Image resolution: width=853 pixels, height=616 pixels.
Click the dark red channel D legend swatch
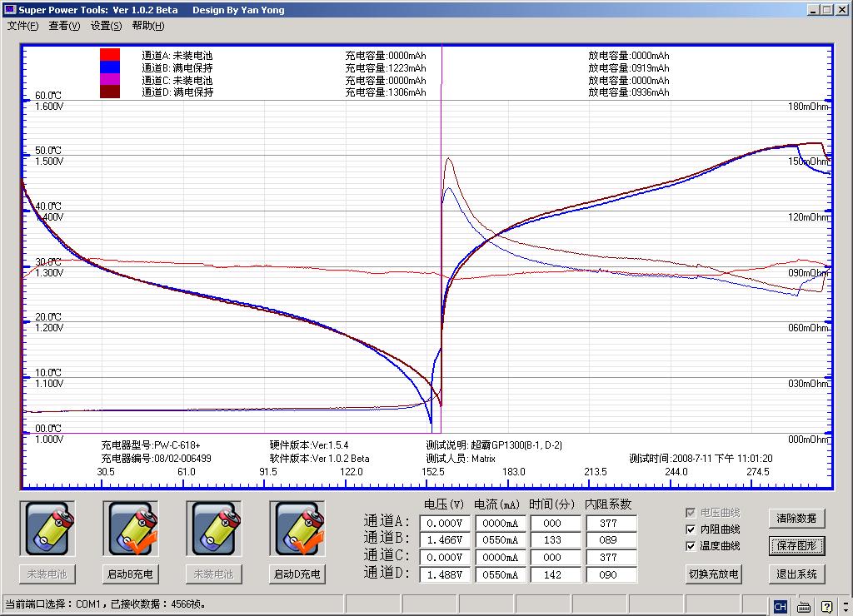(x=110, y=92)
